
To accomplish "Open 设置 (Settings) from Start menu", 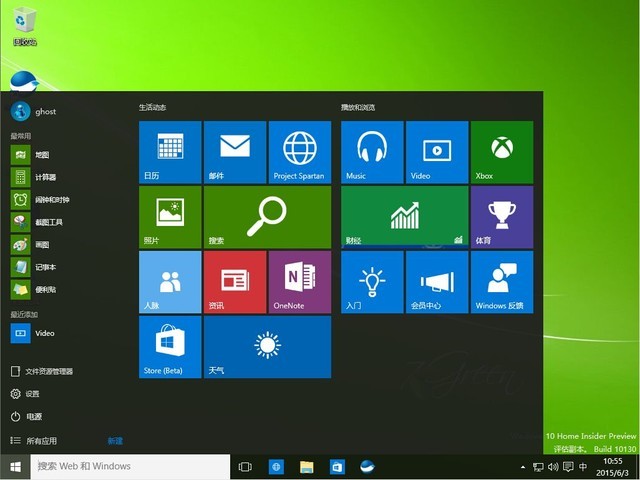I will point(33,394).
